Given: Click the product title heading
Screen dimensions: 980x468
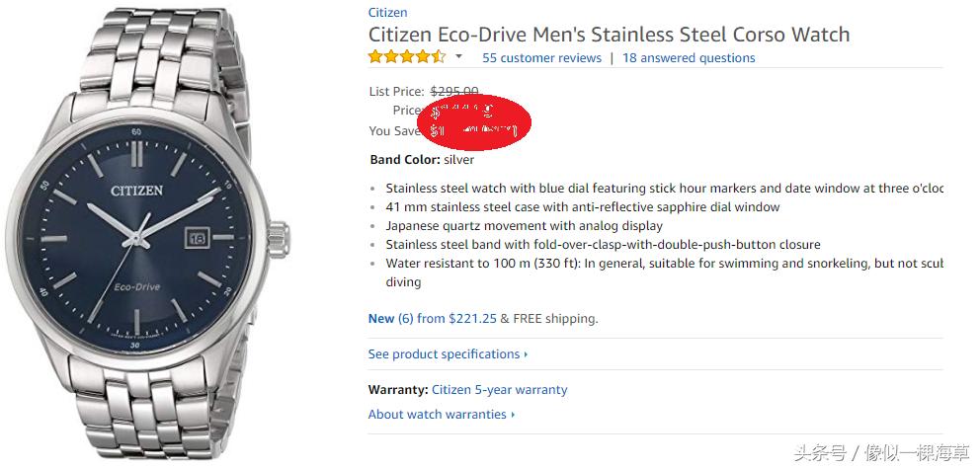Looking at the screenshot, I should click(609, 35).
